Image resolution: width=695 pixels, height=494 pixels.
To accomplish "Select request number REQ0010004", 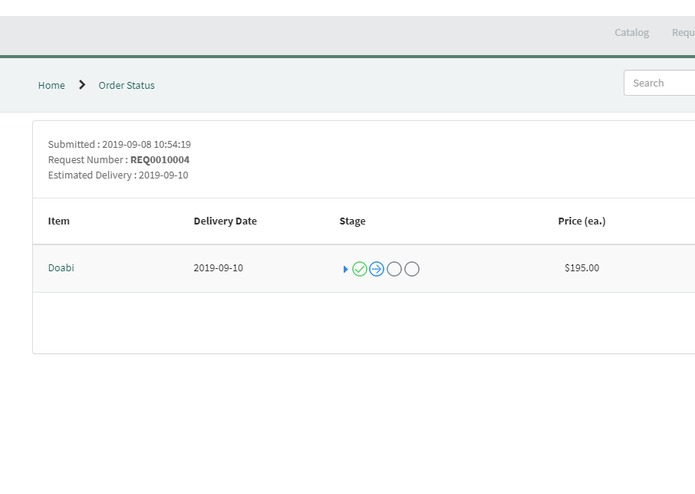I will tap(160, 159).
